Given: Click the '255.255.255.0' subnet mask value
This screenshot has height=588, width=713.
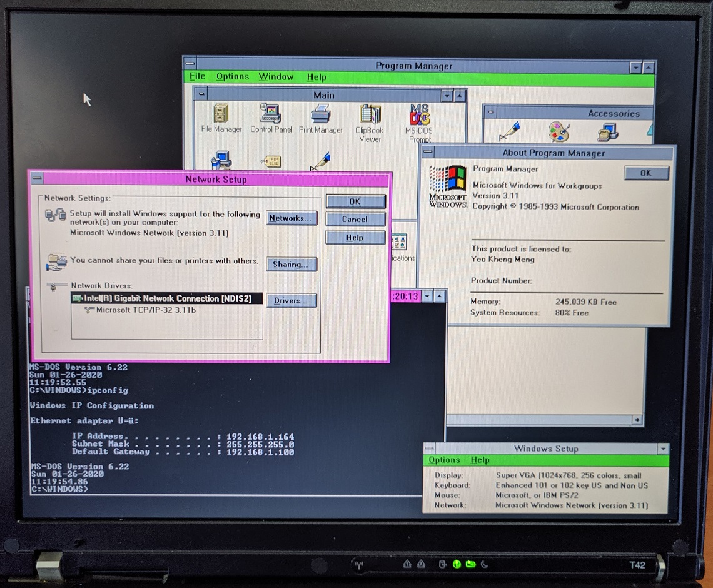Looking at the screenshot, I should pyautogui.click(x=260, y=444).
